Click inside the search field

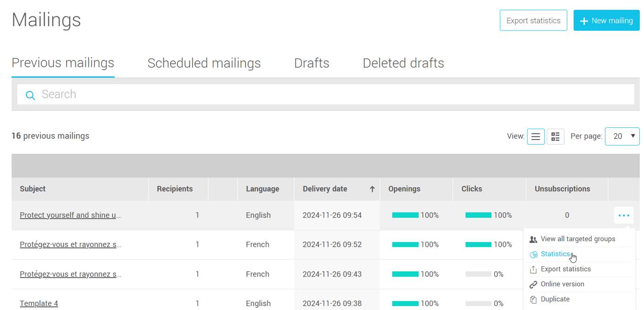[x=186, y=94]
